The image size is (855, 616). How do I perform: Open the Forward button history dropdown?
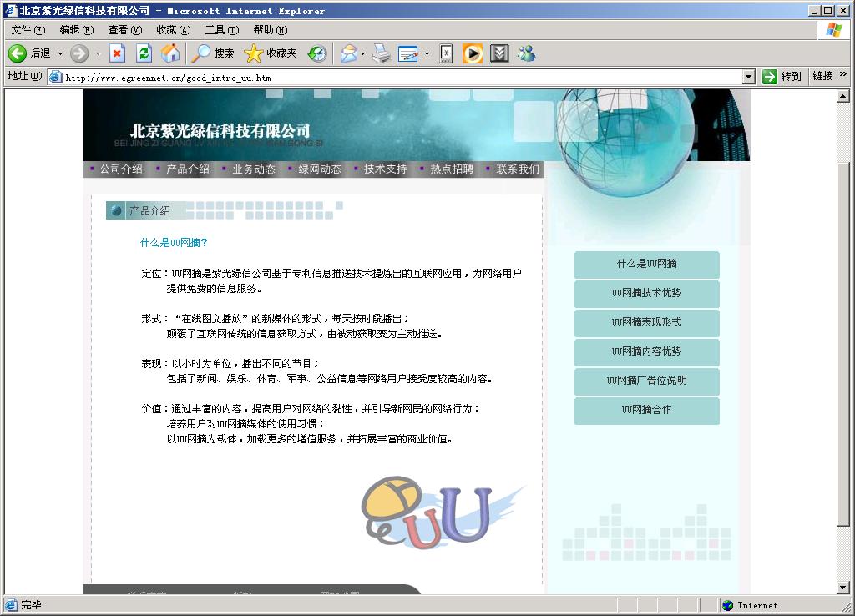(99, 53)
